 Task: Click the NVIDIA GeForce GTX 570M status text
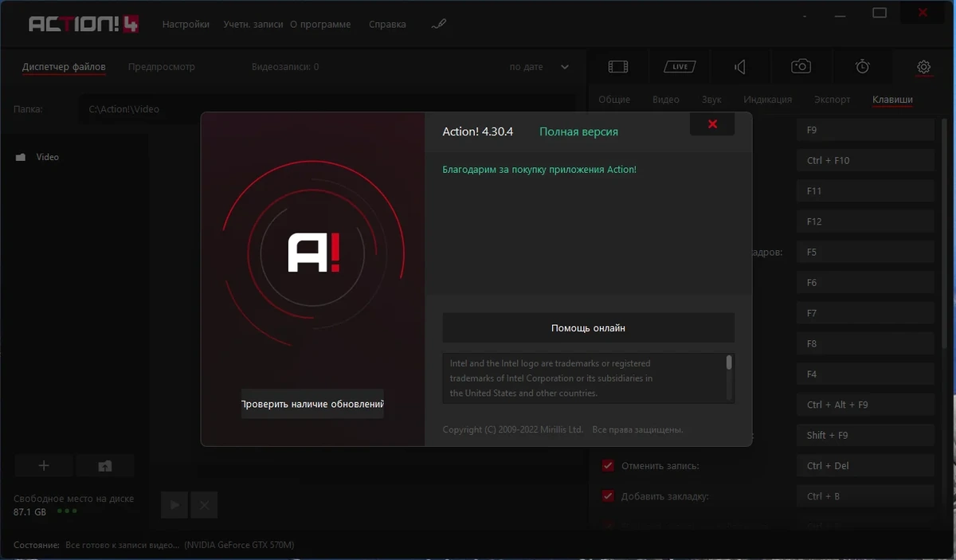pos(239,545)
